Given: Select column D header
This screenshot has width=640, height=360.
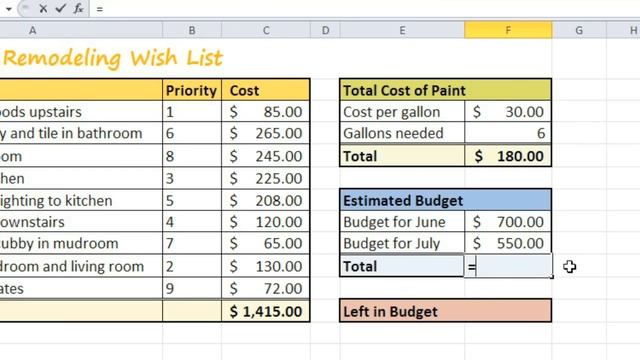Looking at the screenshot, I should pyautogui.click(x=325, y=30).
